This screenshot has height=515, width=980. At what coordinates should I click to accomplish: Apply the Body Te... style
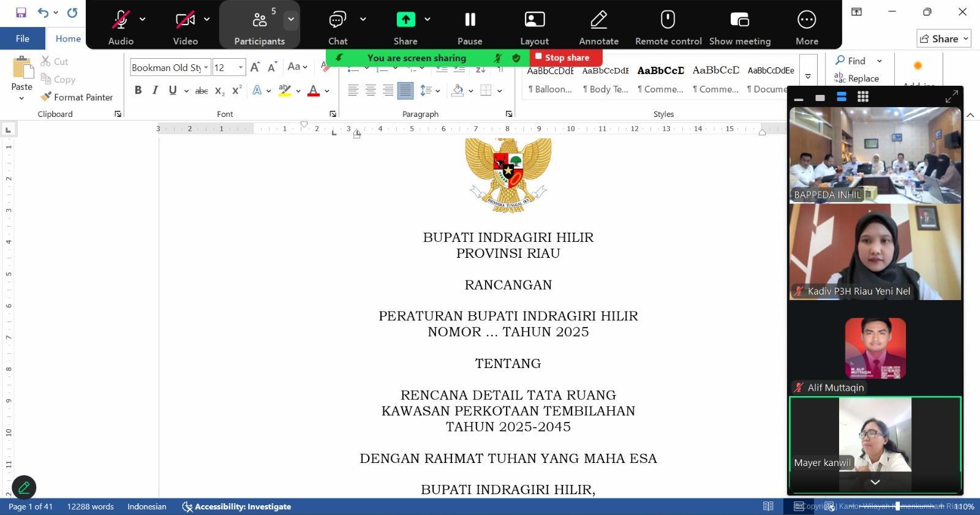605,79
